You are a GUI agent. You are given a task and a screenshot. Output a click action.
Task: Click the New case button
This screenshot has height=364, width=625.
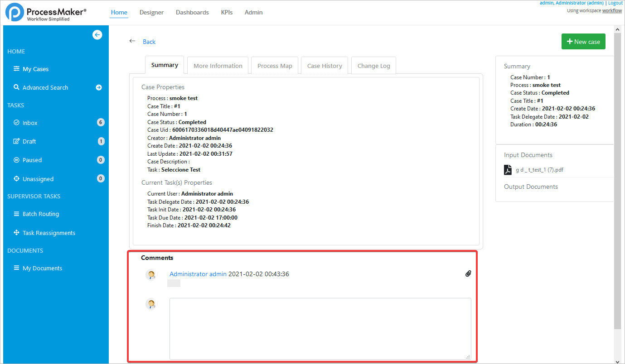click(583, 41)
